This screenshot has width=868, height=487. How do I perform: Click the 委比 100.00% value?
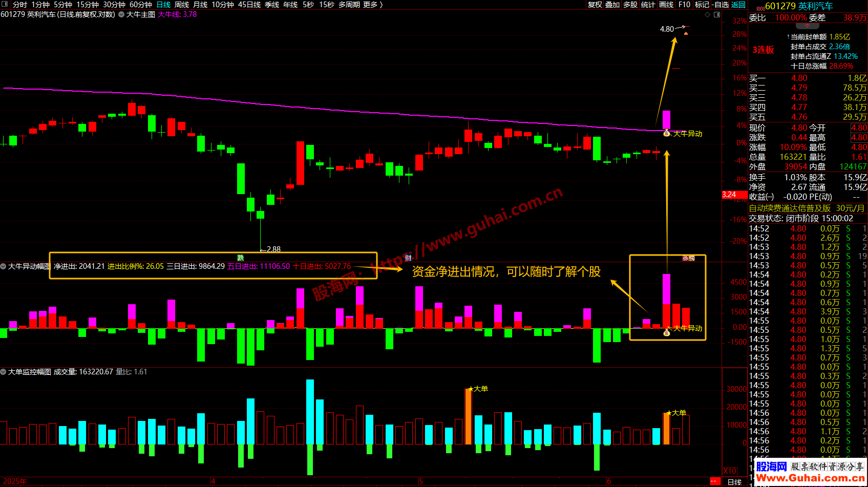(x=791, y=17)
